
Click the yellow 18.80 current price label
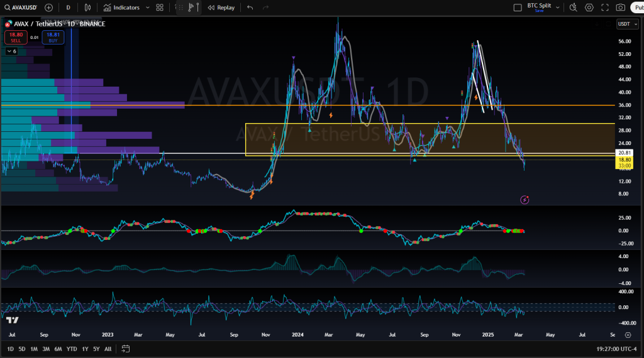coord(625,160)
